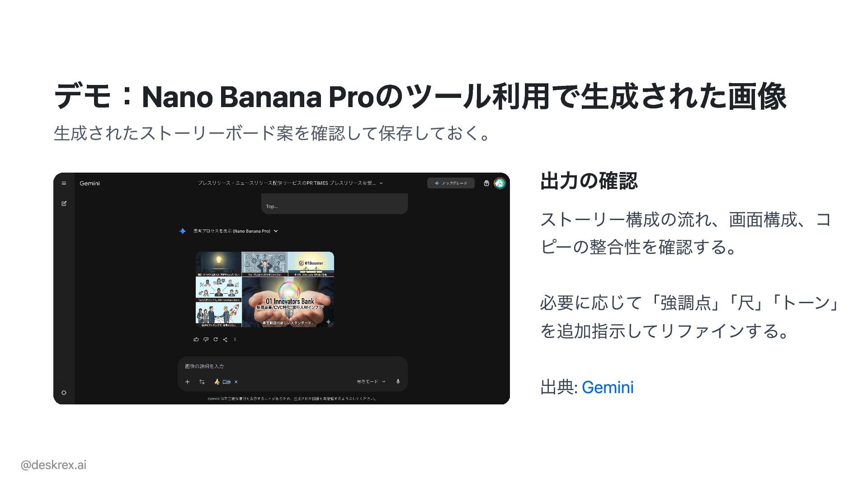Regenerate the response with redo icon
Screen dimensions: 868x488
pyautogui.click(x=216, y=339)
